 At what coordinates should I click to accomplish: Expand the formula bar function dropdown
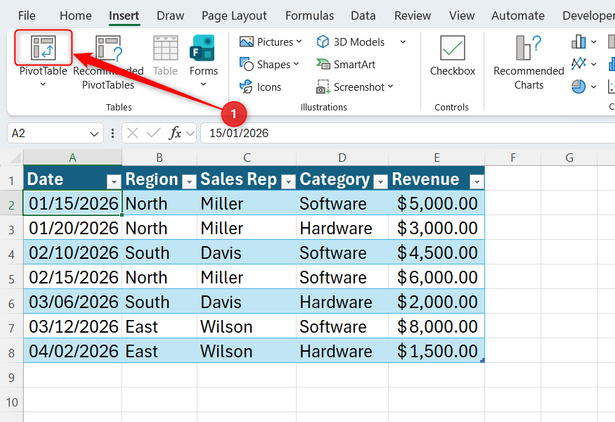[x=190, y=134]
